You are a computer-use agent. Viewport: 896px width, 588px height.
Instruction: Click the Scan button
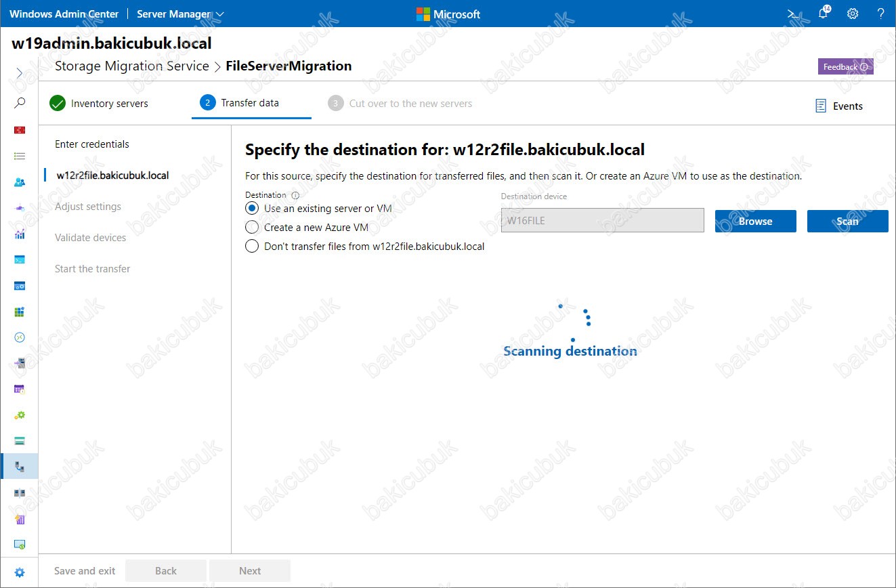point(848,221)
